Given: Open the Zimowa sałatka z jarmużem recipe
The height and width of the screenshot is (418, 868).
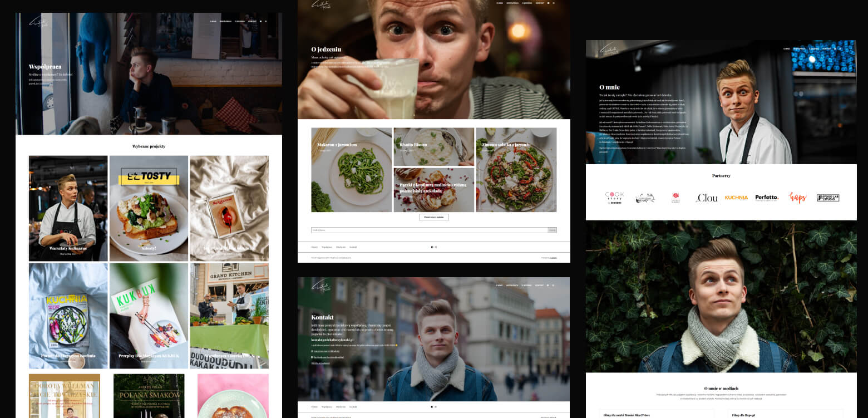Looking at the screenshot, I should click(x=516, y=170).
